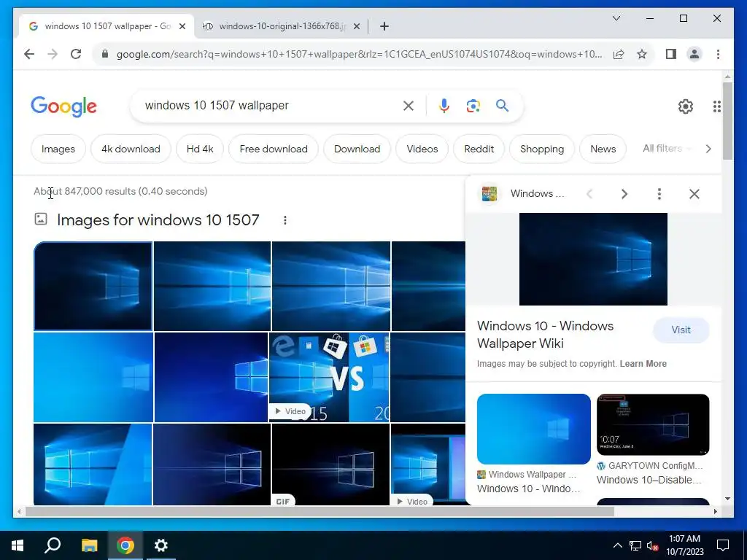Select the Download filter chip
The image size is (747, 560).
(357, 149)
